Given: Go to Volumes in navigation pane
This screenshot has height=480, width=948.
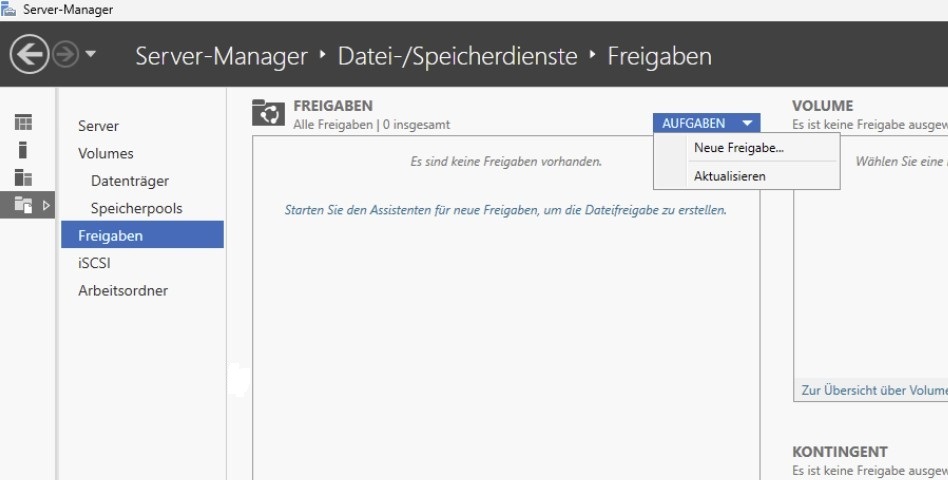Looking at the screenshot, I should (x=105, y=153).
